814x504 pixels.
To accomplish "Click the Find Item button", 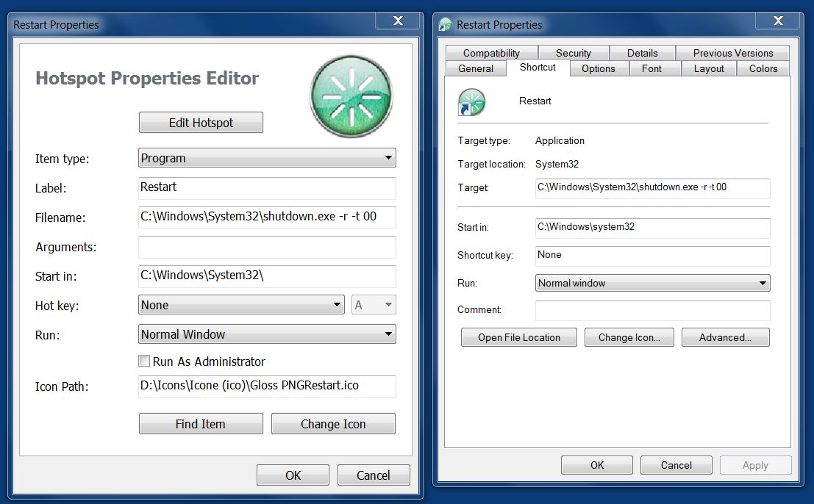I will (x=201, y=424).
